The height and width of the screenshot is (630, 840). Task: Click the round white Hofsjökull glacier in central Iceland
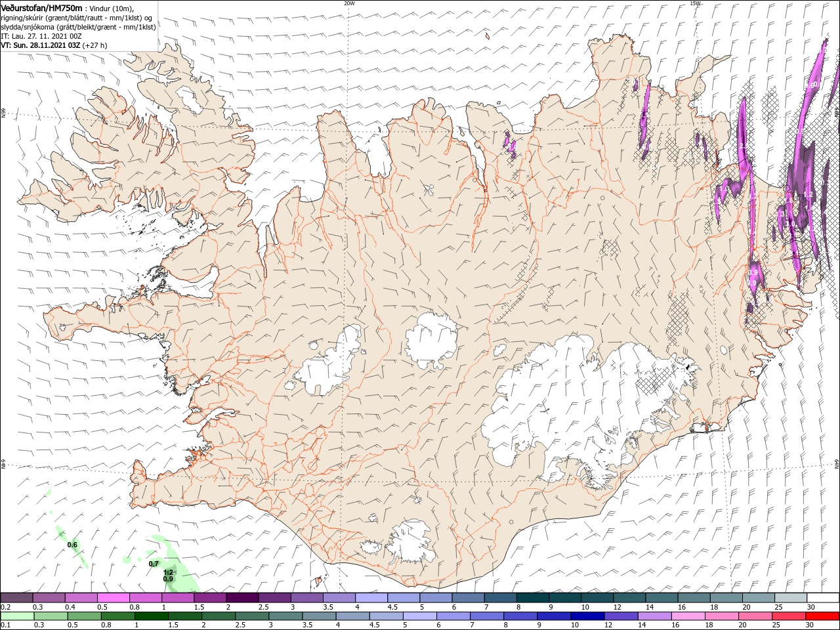click(432, 340)
